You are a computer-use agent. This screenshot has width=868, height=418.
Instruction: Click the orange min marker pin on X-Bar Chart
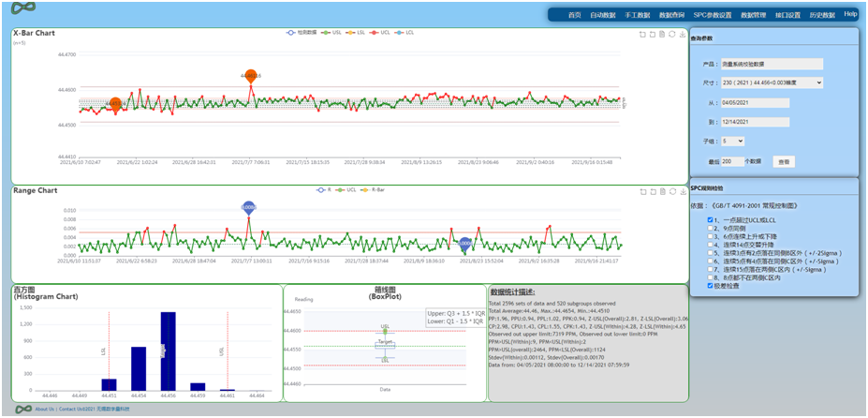point(115,104)
